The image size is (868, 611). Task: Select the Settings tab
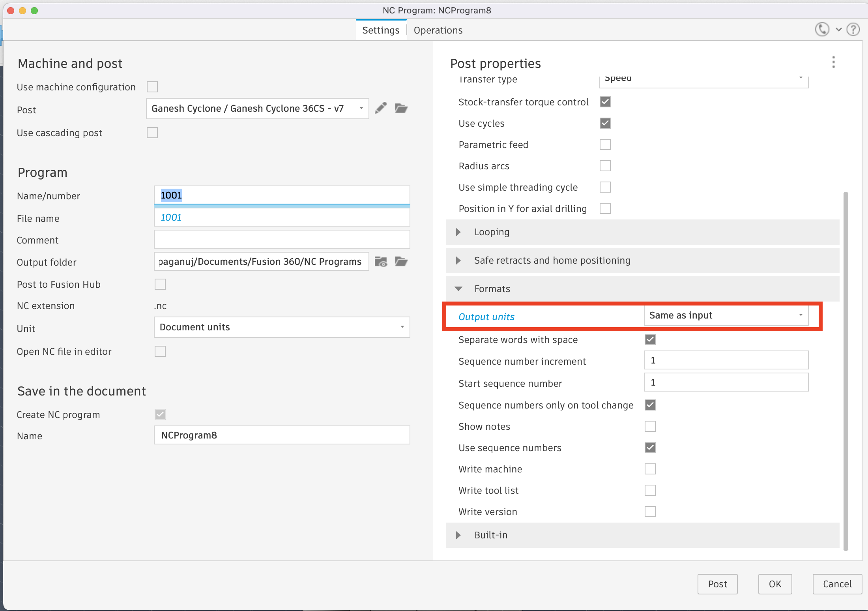tap(381, 30)
